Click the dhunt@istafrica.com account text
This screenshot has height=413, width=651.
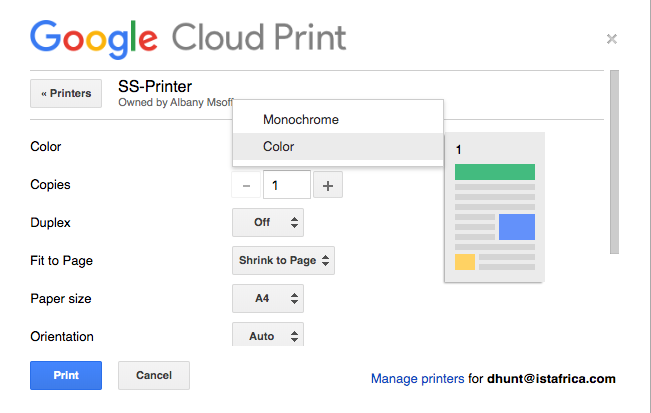tap(551, 379)
